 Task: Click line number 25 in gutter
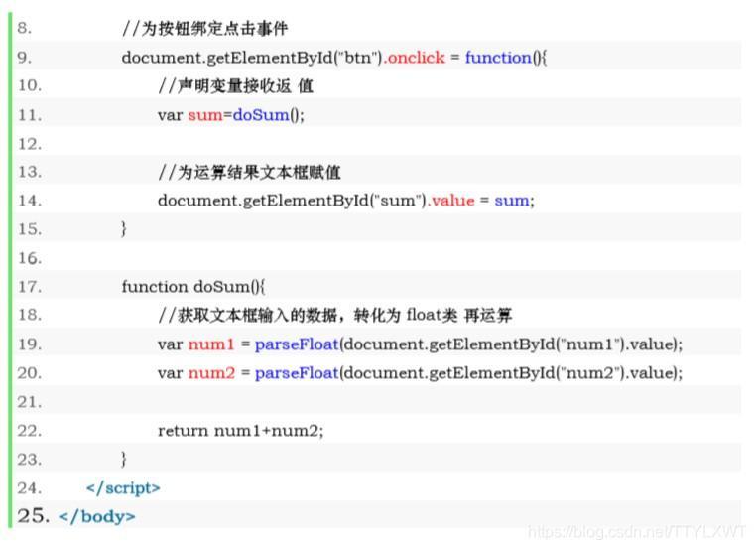click(x=33, y=516)
